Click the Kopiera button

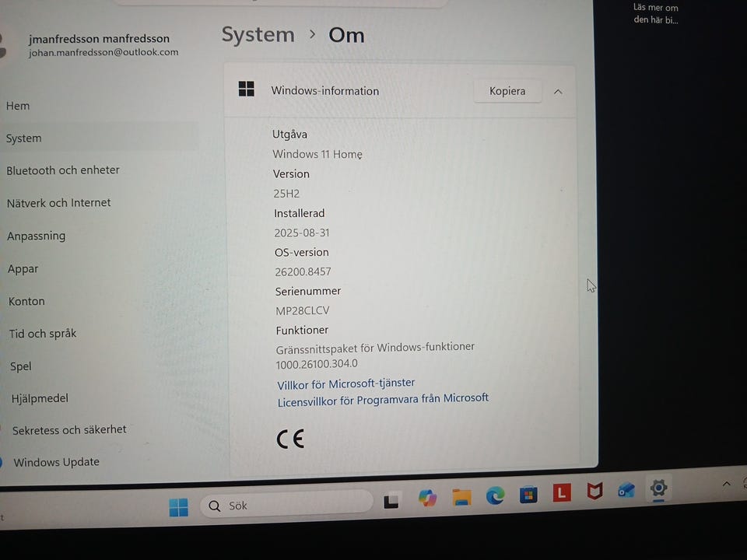(507, 91)
